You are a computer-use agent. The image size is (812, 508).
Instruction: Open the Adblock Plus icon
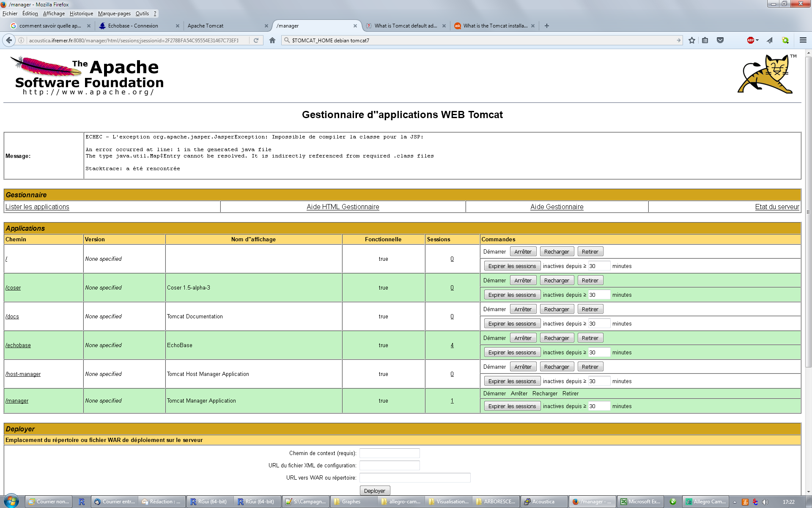(750, 40)
